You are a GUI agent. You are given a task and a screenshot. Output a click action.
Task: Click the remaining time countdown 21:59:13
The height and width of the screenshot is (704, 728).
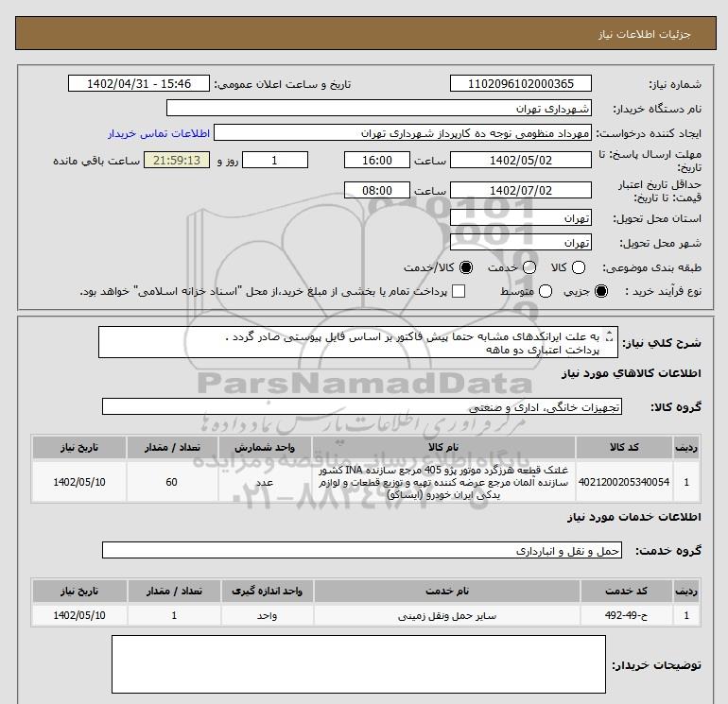pos(177,160)
